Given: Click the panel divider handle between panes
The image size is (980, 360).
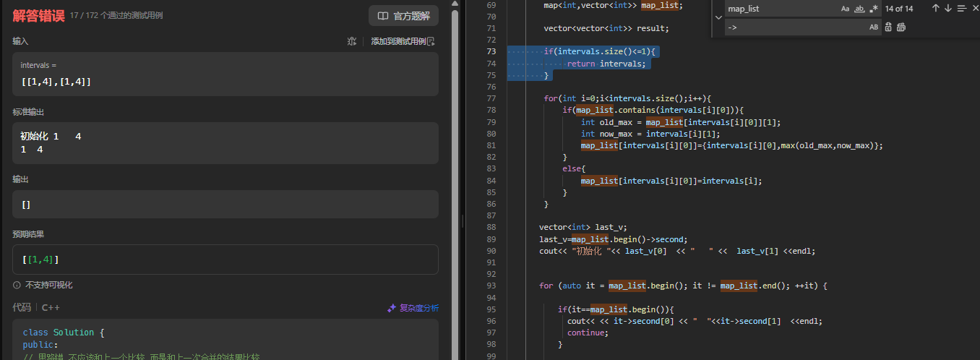Looking at the screenshot, I should pos(463,220).
